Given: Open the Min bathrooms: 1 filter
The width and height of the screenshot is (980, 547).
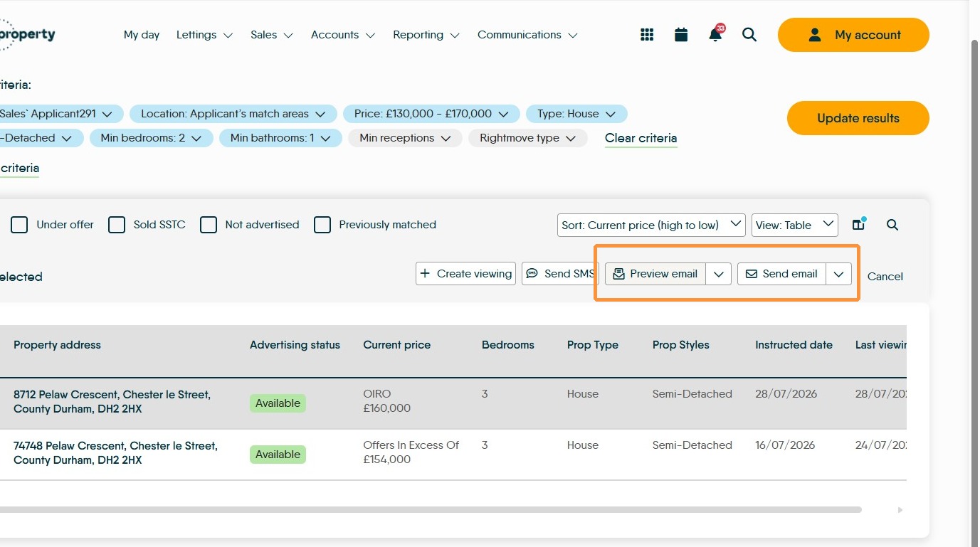Looking at the screenshot, I should point(280,138).
